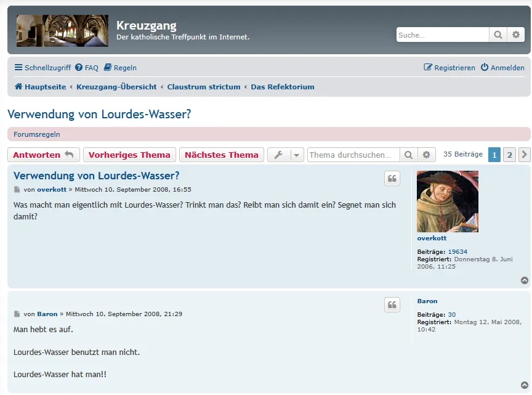Image resolution: width=532 pixels, height=395 pixels.
Task: Navigate to Das Refektorium breadcrumb
Action: [283, 87]
